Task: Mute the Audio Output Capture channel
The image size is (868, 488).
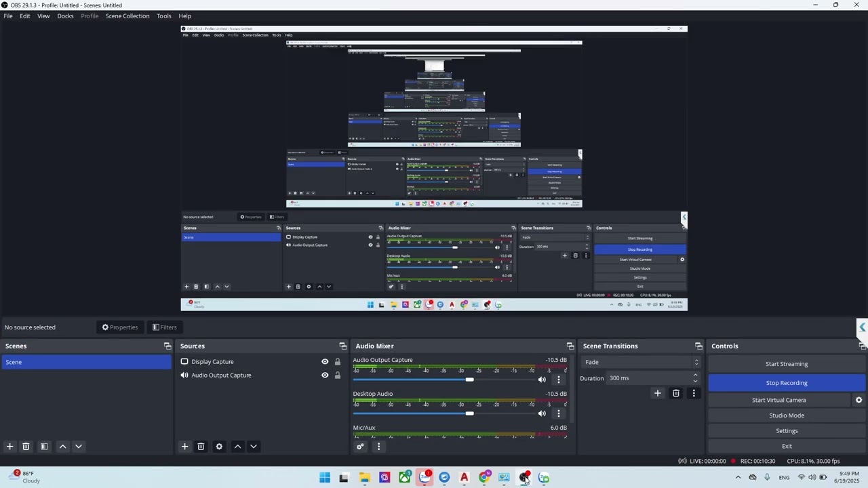Action: pos(542,380)
